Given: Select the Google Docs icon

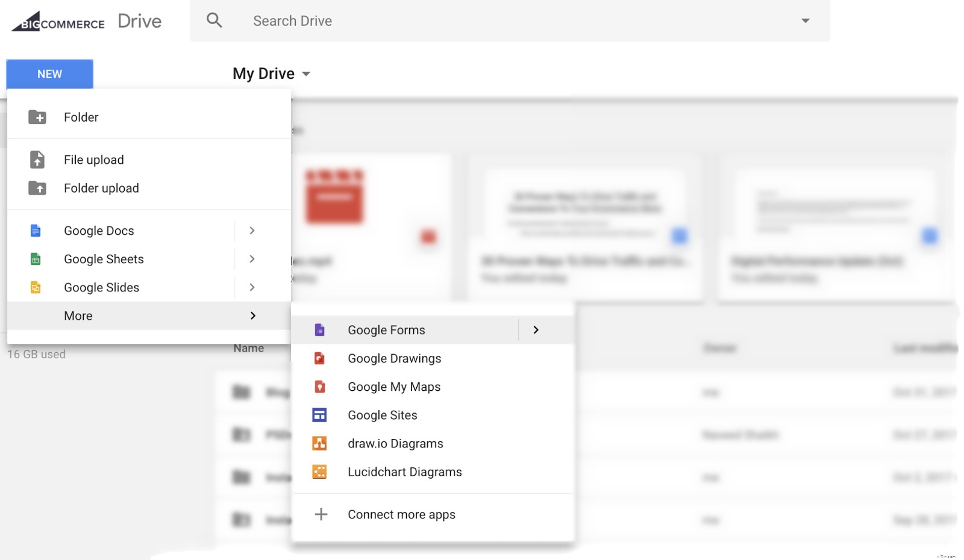Looking at the screenshot, I should (36, 231).
